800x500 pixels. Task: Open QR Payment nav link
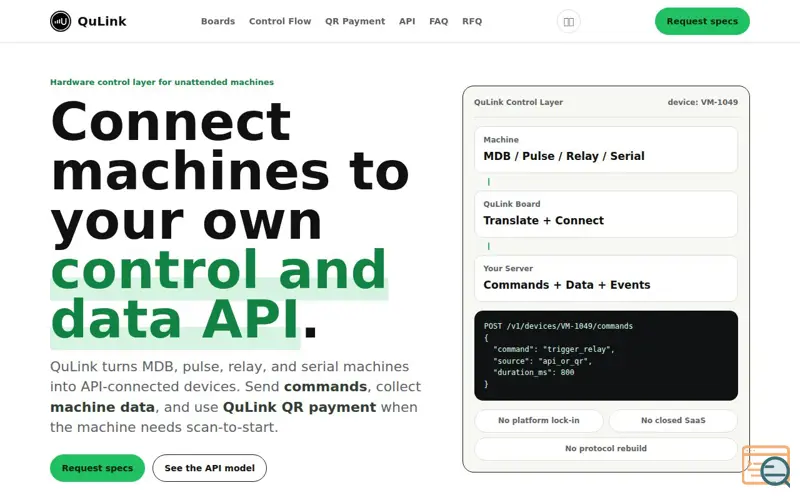[355, 21]
